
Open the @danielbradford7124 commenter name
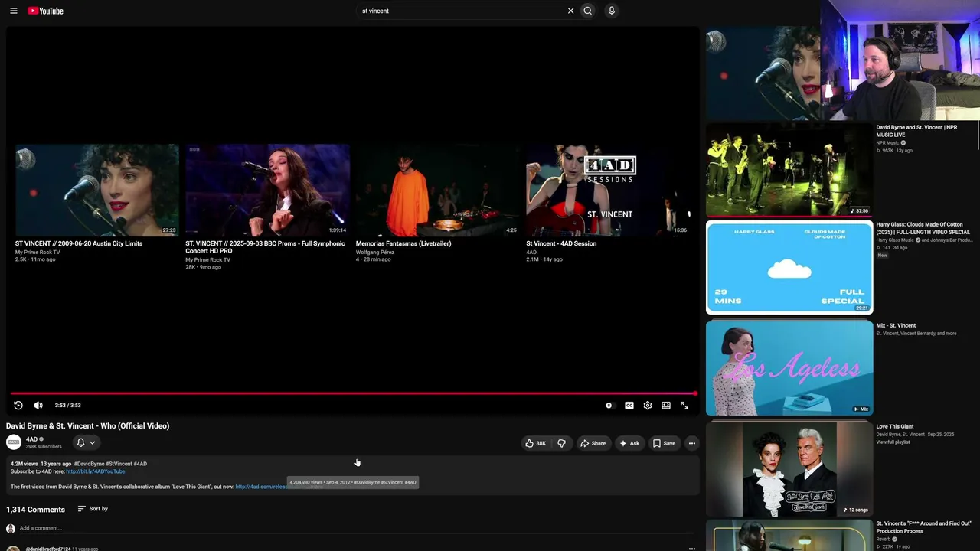(48, 549)
